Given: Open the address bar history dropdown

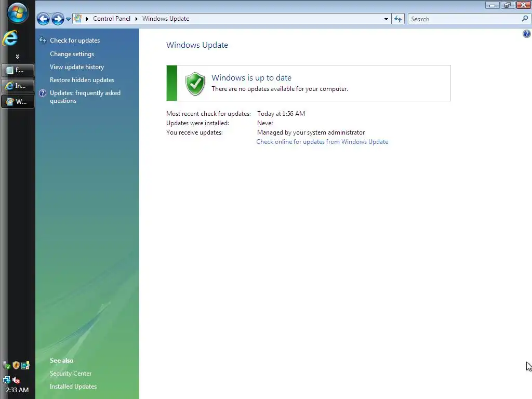Looking at the screenshot, I should tap(386, 19).
